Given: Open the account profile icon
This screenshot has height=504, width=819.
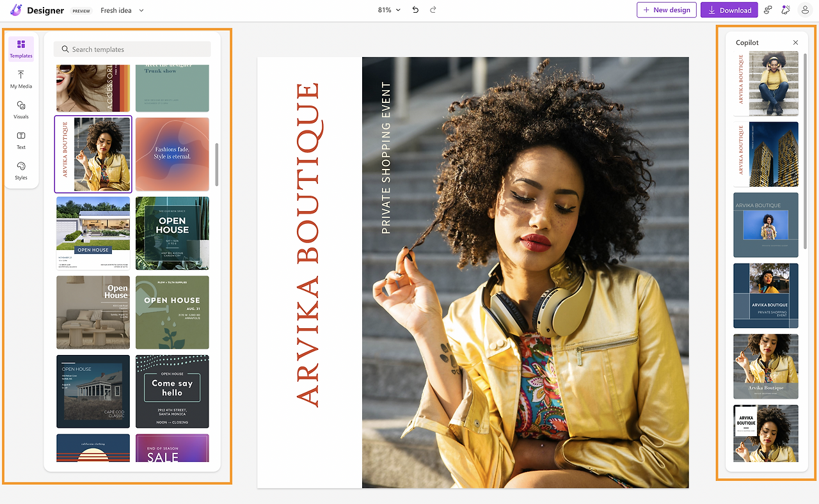Looking at the screenshot, I should click(x=805, y=10).
